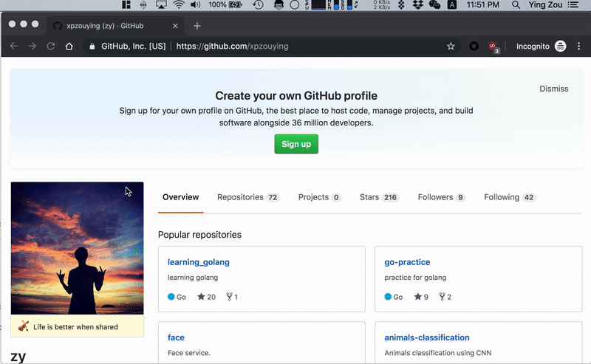Open the Notification Center list icon
The height and width of the screenshot is (364, 591).
point(573,4)
